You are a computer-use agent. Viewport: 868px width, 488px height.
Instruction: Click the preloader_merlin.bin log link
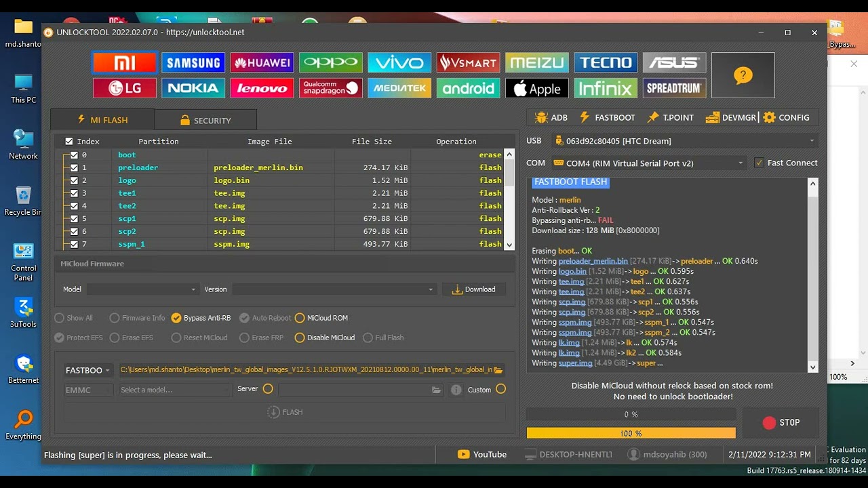593,261
